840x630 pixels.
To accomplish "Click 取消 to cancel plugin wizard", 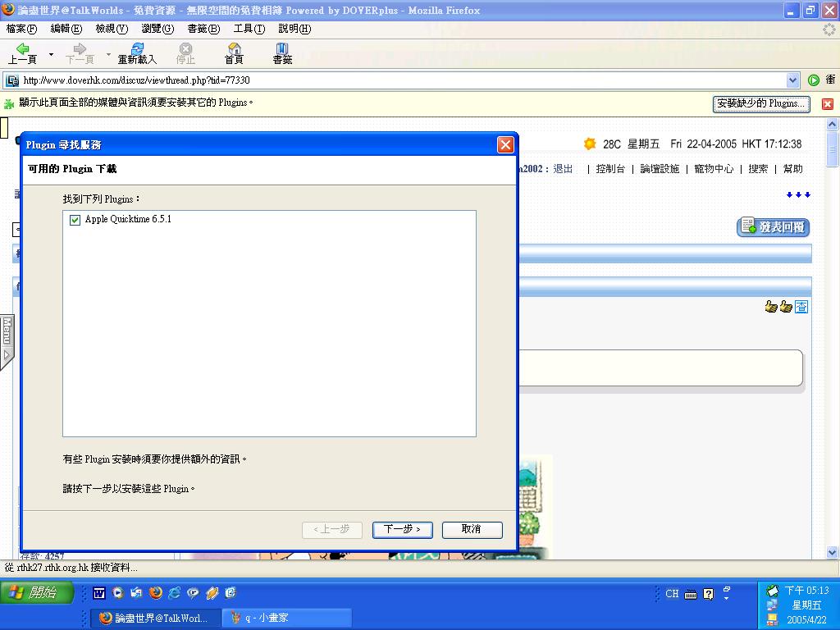I will point(472,529).
